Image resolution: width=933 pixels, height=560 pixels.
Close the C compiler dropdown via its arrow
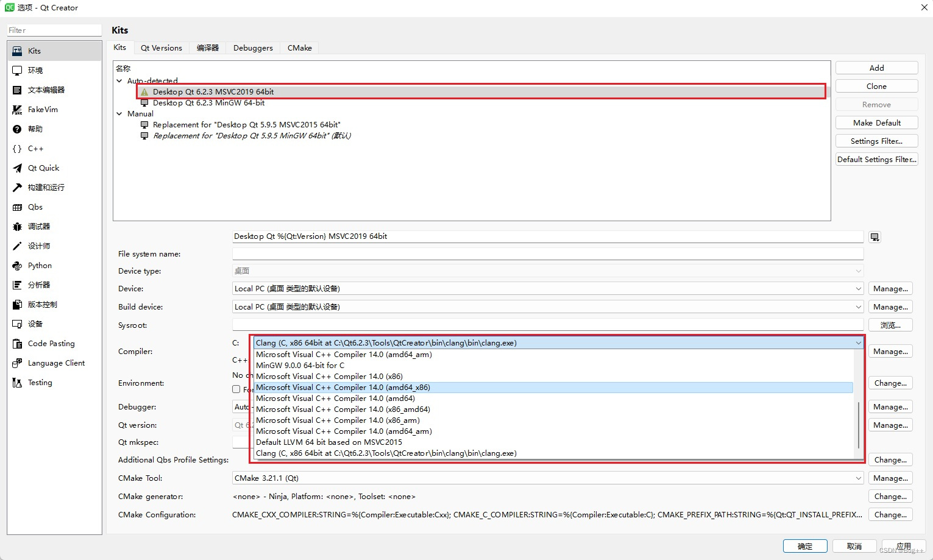(858, 343)
